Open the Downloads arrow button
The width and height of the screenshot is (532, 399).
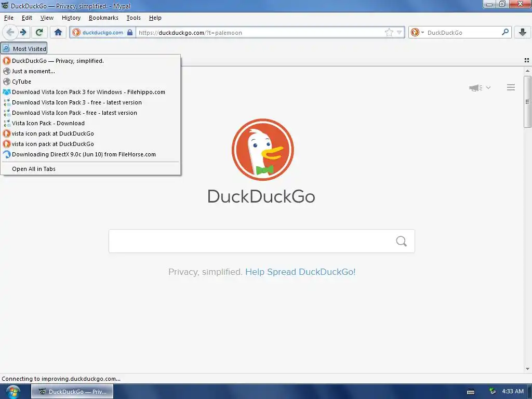click(523, 32)
